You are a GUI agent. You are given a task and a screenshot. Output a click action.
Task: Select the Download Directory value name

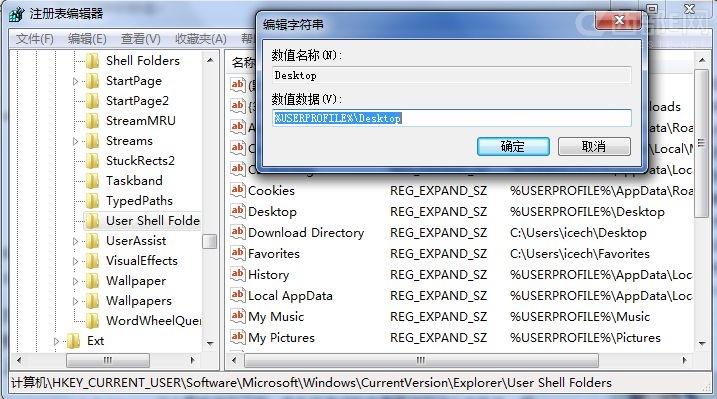click(x=306, y=232)
